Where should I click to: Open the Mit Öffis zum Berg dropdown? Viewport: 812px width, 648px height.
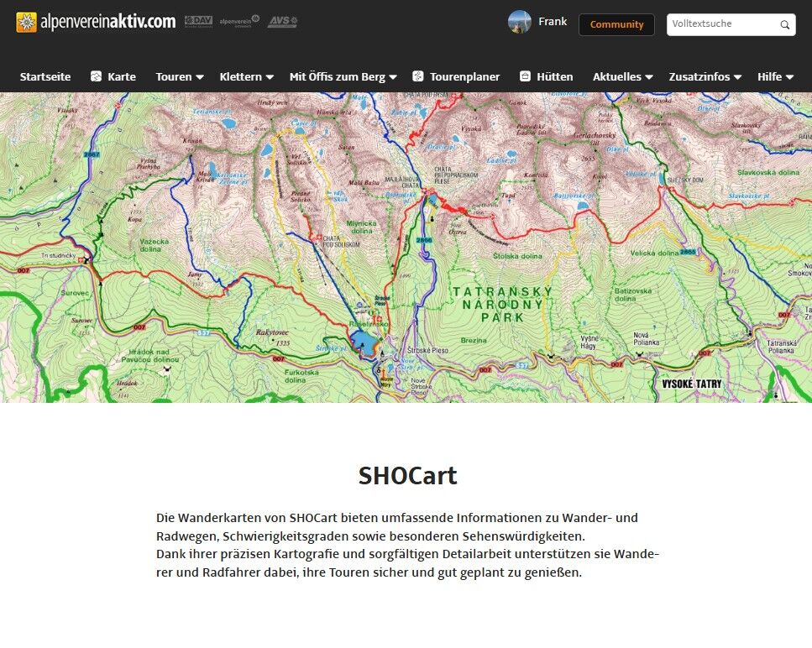(343, 76)
